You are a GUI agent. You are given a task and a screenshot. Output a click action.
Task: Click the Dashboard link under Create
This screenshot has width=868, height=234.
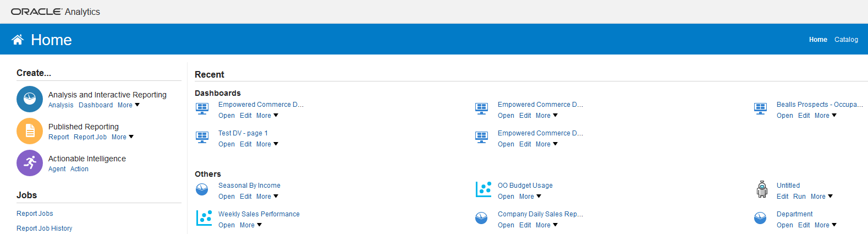96,105
